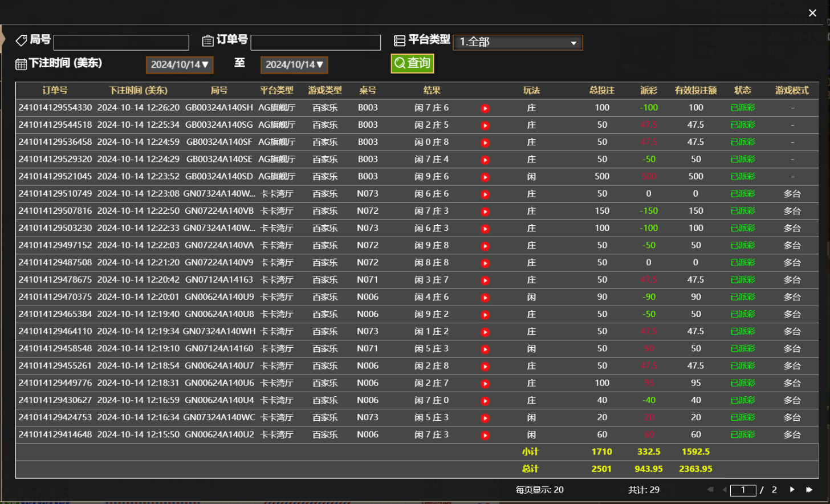
Task: Play replay for order 241014129449776
Action: pos(485,384)
